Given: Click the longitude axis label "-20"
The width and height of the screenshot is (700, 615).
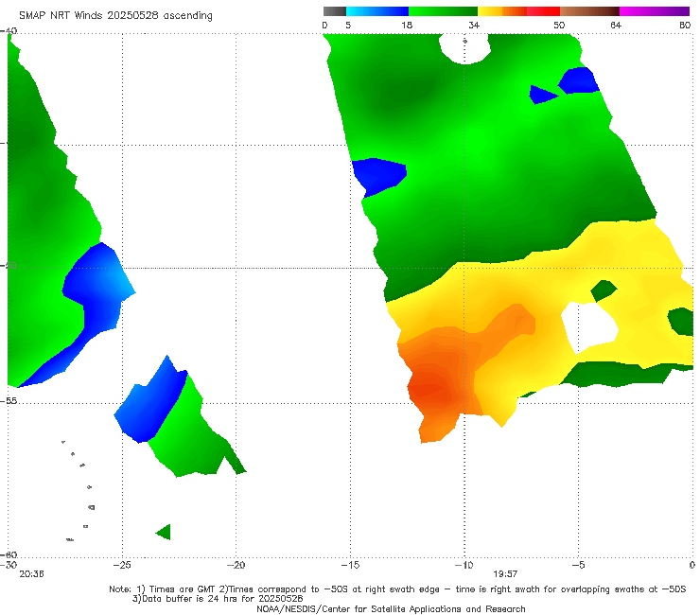Looking at the screenshot, I should pos(236,565).
